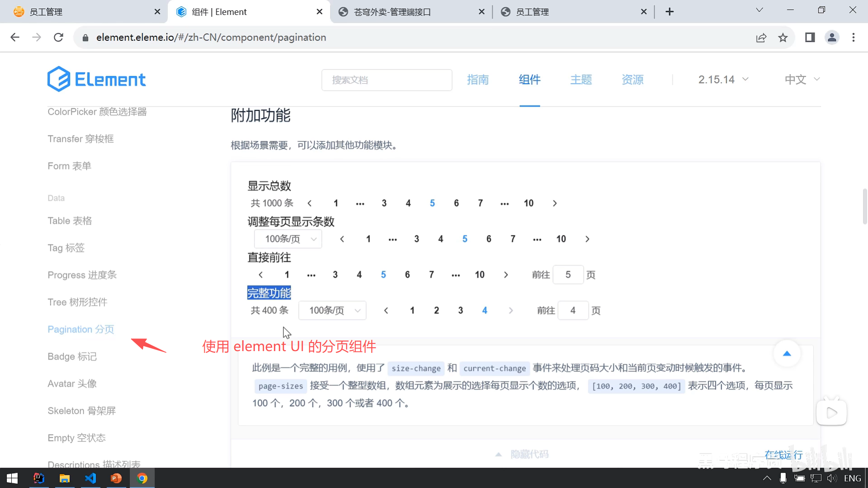Click next page arrow in 显示总数 row

(555, 203)
